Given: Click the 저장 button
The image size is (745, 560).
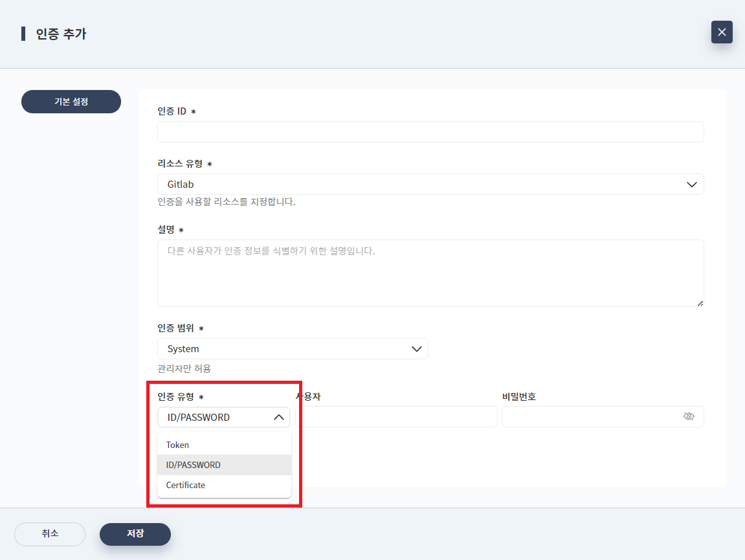Looking at the screenshot, I should point(135,534).
